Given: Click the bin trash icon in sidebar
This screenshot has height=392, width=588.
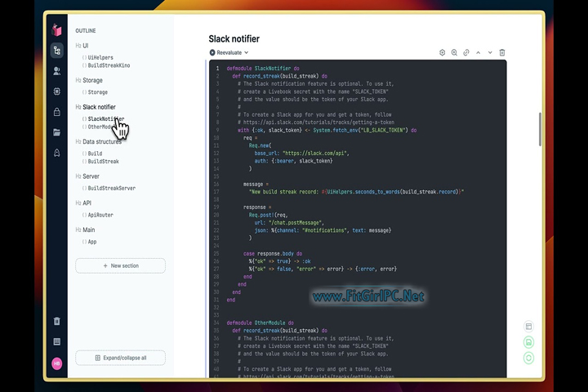Looking at the screenshot, I should tap(56, 321).
